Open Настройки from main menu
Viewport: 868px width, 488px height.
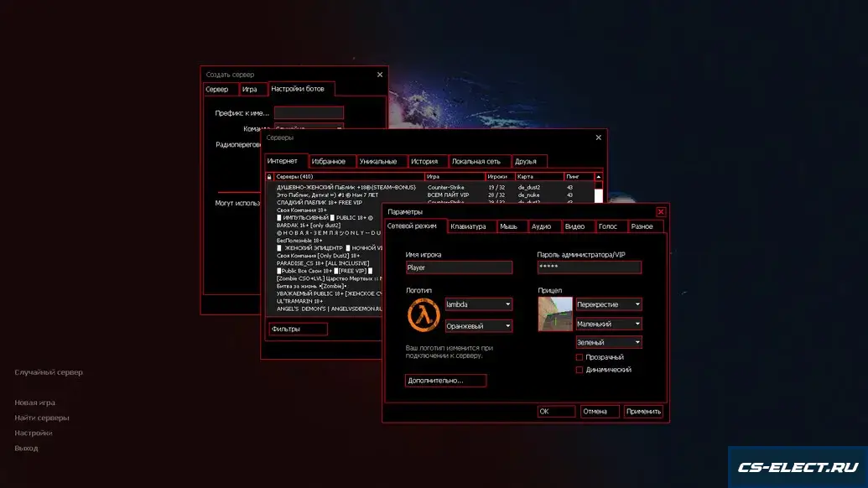pyautogui.click(x=34, y=433)
